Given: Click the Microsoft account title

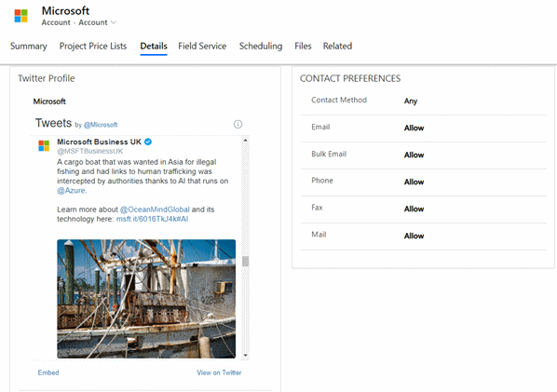Looking at the screenshot, I should coord(66,10).
